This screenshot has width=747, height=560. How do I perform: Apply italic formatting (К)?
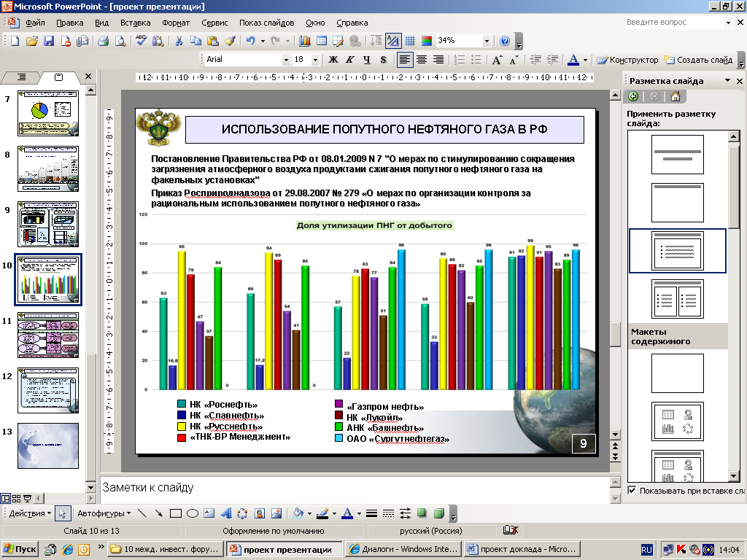(x=349, y=60)
